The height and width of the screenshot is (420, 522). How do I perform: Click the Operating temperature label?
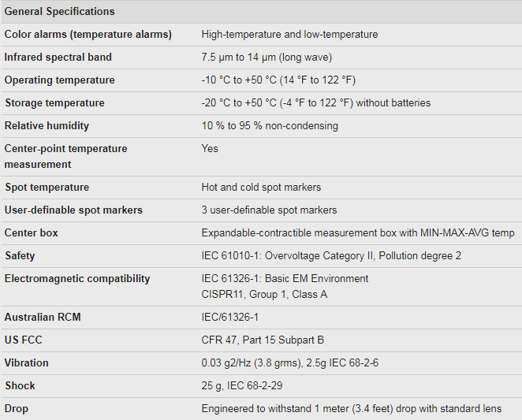[59, 80]
